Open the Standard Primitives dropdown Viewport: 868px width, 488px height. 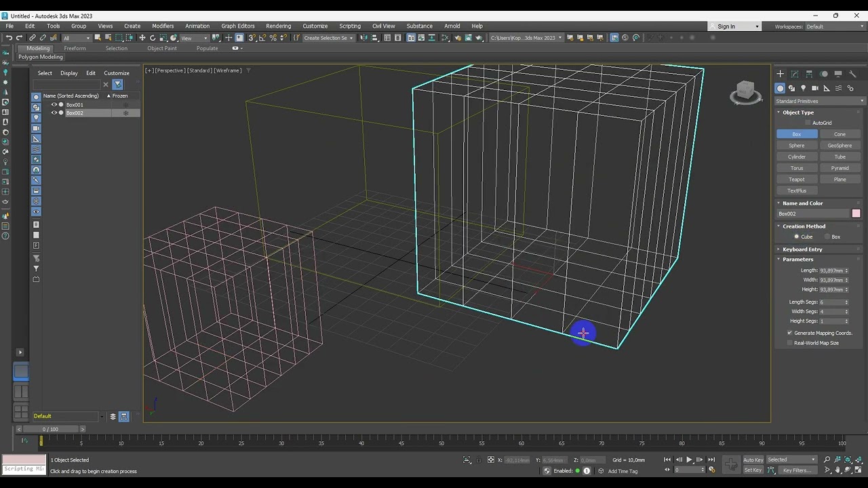click(x=821, y=101)
